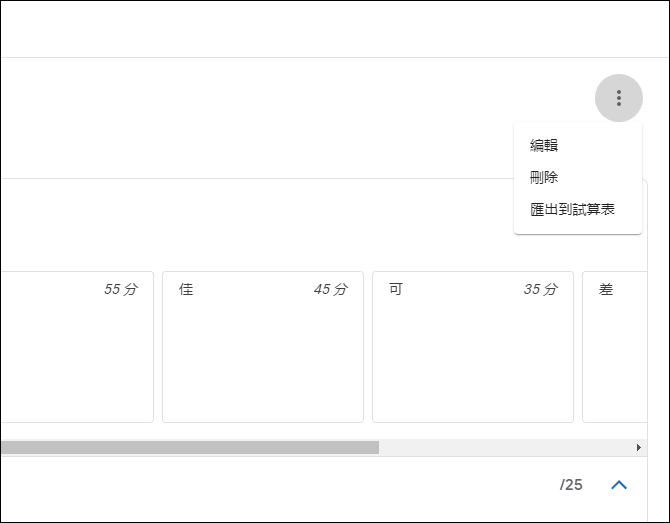Click the 45 分 points label
670x523 pixels.
(x=331, y=289)
